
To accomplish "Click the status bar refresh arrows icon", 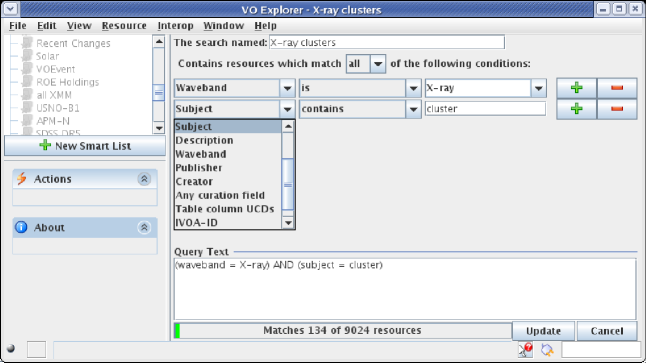I will (547, 350).
